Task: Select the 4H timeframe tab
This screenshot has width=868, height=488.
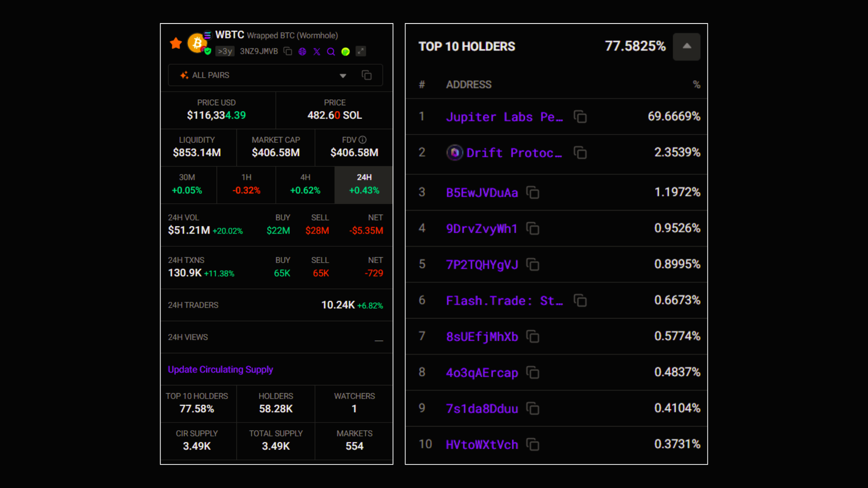Action: click(x=305, y=184)
